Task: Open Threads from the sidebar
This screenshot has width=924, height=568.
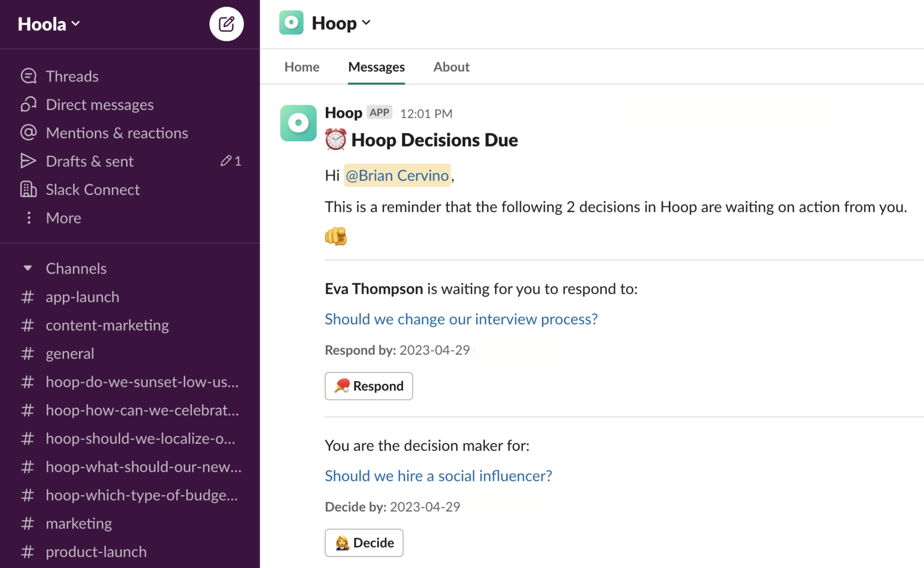Action: [72, 76]
